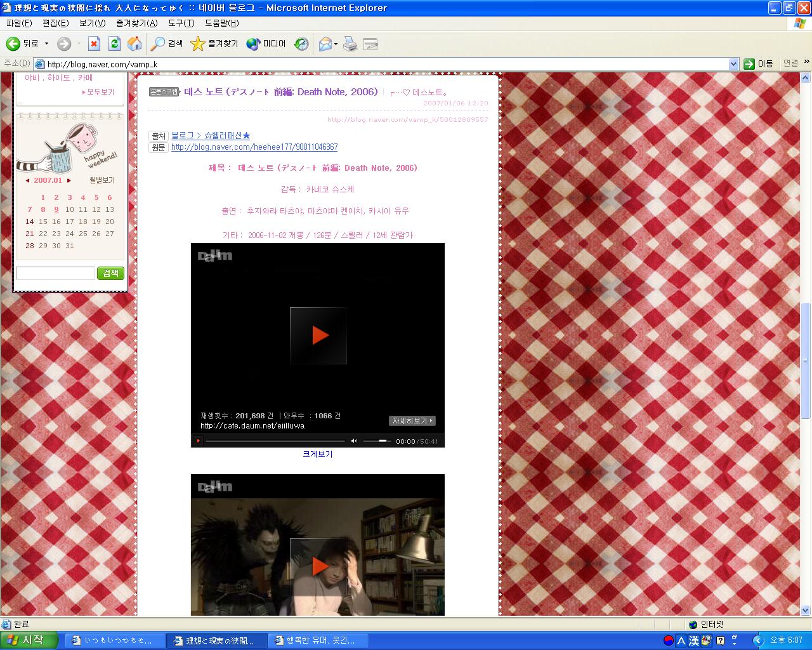Play the first Daum video
This screenshot has width=812, height=650.
click(318, 336)
